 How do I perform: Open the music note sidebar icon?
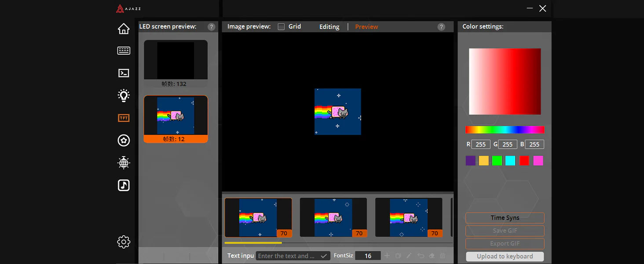[124, 185]
